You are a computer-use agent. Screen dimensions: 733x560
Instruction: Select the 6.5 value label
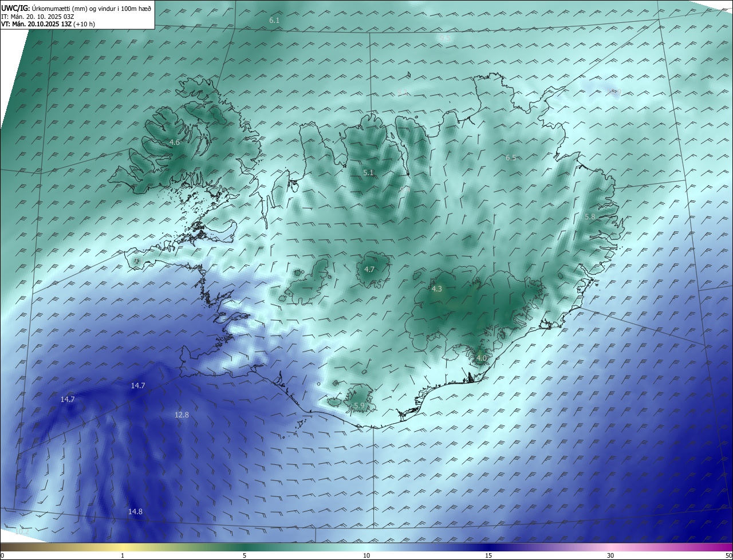pos(511,157)
